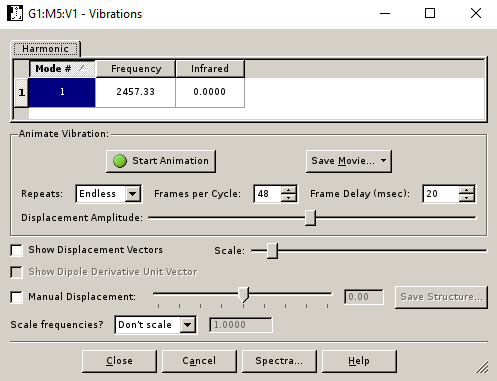
Task: Click the window resize grip in the corner
Action: point(482,367)
